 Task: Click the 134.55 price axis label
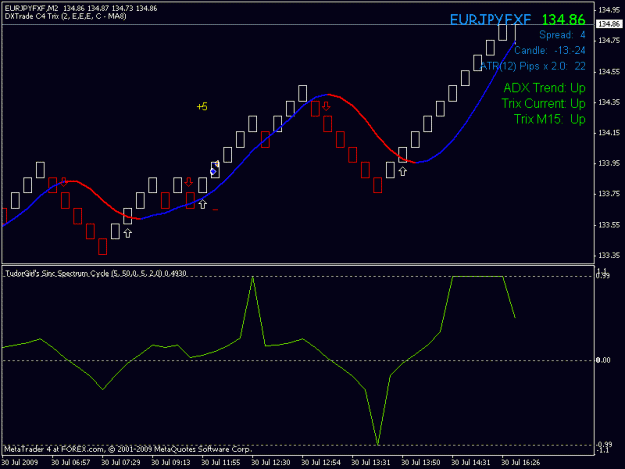(609, 72)
